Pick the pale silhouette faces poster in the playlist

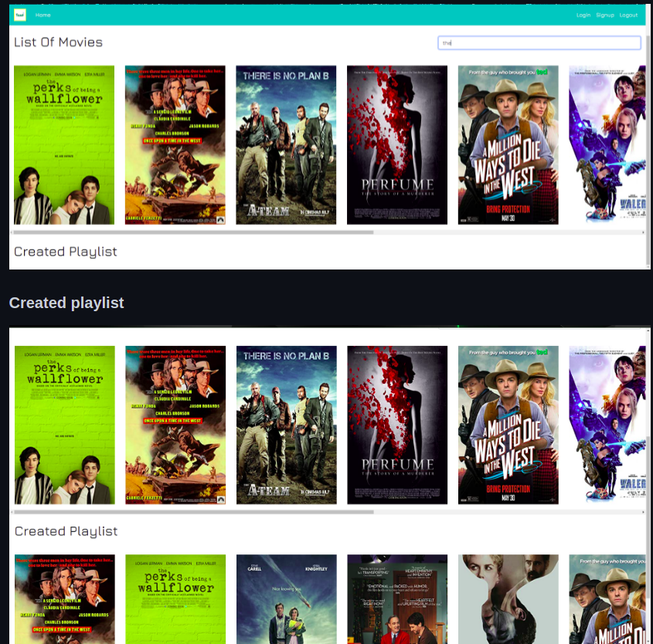coord(508,599)
